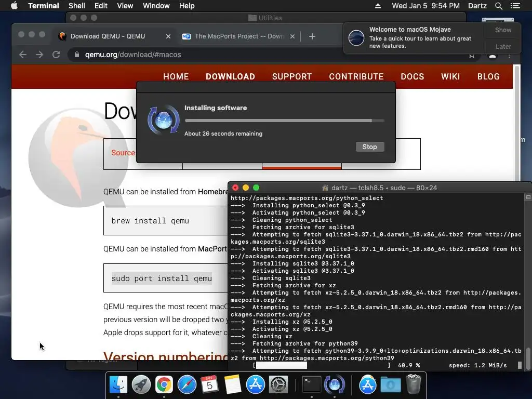Open the View menu
Image resolution: width=532 pixels, height=399 pixels.
(x=125, y=6)
